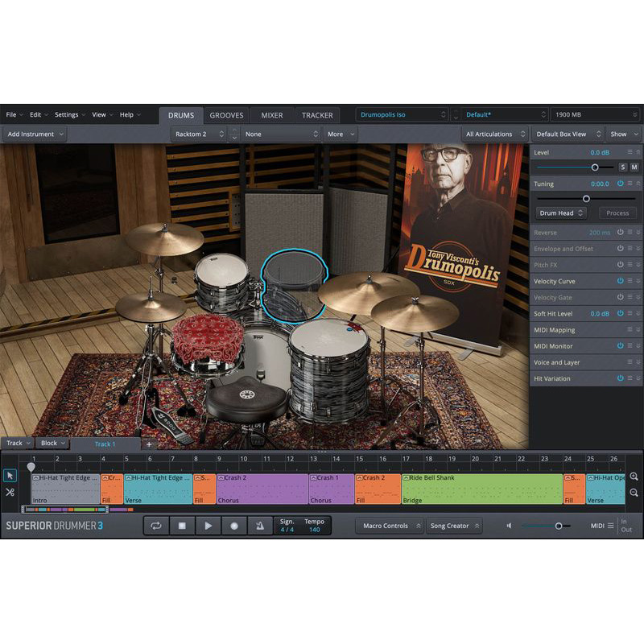Select the arrow pointer tool
Viewport: 644px width, 644px height.
10,476
